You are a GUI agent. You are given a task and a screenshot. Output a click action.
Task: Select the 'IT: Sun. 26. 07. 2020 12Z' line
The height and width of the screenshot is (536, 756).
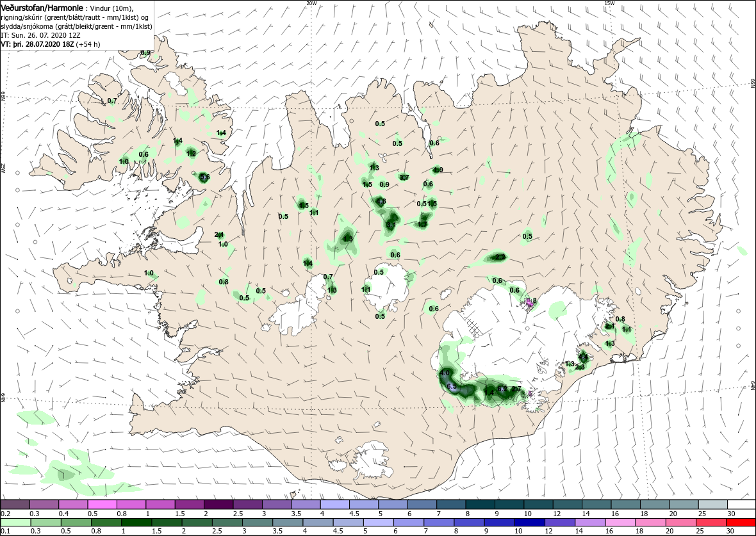42,35
